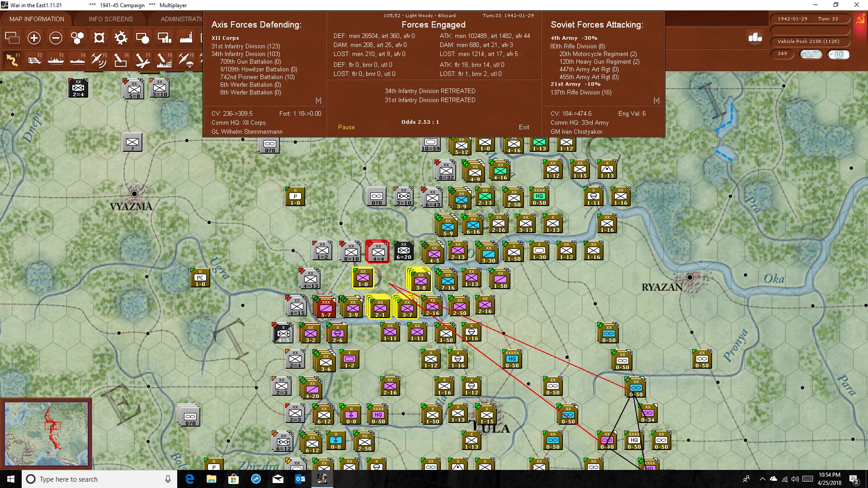Click the taskbar search box
This screenshot has height=488, width=868.
click(99, 479)
